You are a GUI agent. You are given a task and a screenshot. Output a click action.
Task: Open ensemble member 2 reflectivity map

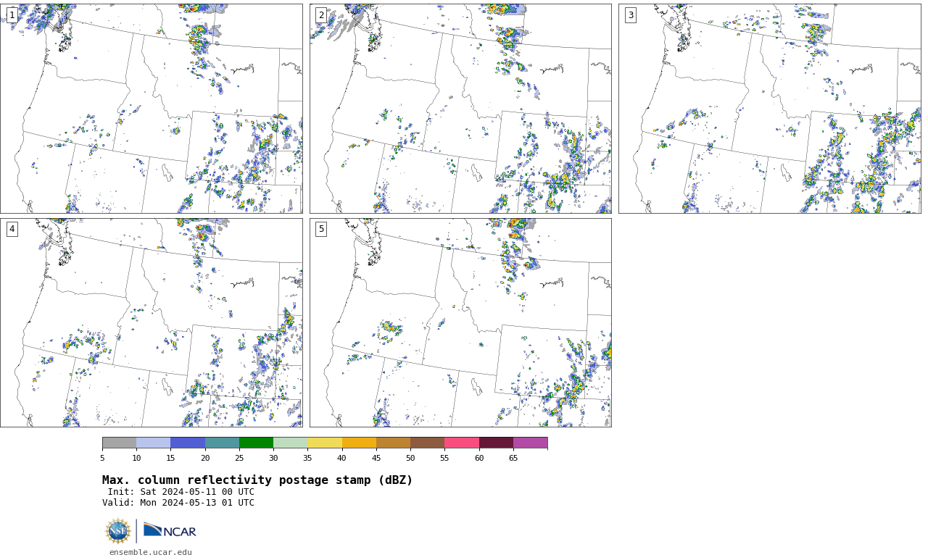460,109
